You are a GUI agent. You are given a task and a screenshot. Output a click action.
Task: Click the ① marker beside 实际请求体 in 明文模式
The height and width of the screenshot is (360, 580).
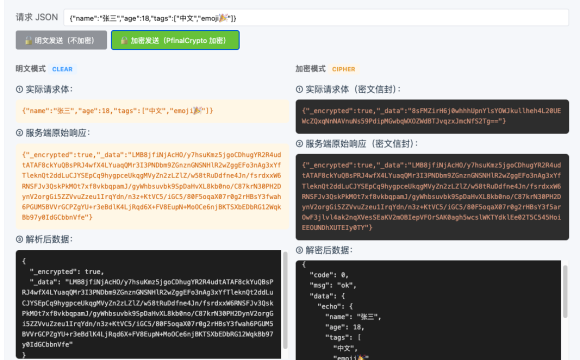point(19,89)
